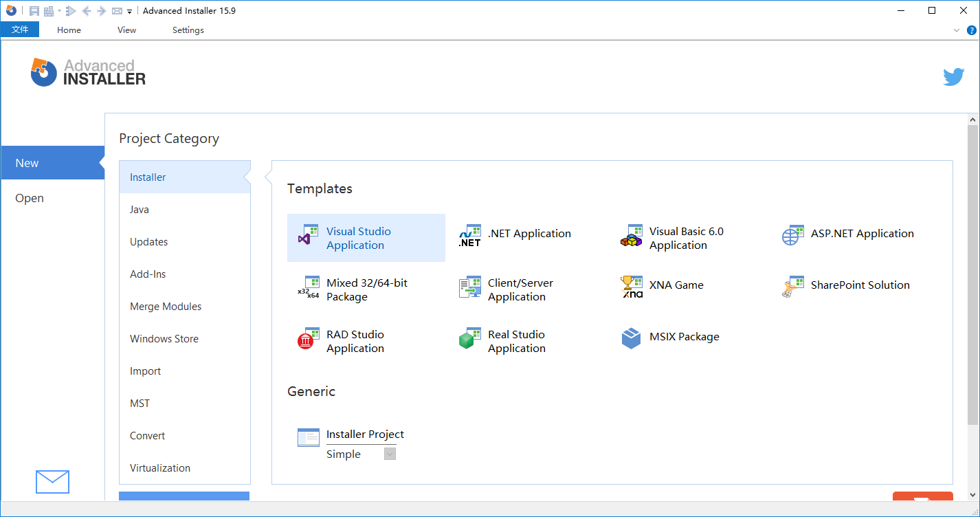
Task: Open the Simple project type dropdown
Action: pos(390,454)
